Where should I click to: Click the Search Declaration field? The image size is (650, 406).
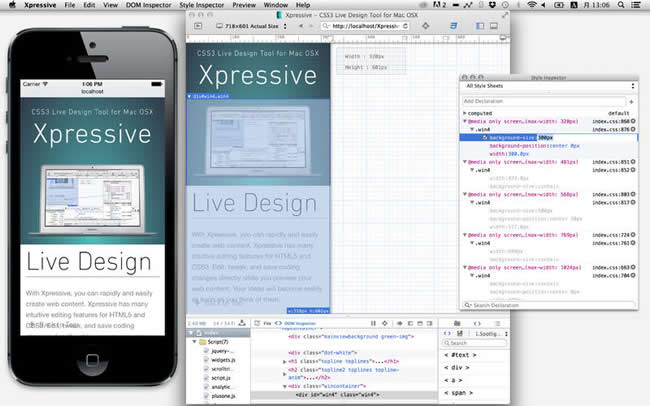click(x=549, y=305)
